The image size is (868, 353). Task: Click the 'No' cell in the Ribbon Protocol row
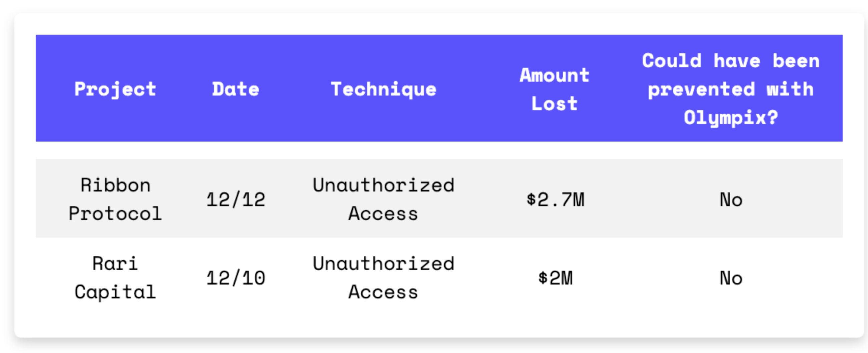coord(731,199)
